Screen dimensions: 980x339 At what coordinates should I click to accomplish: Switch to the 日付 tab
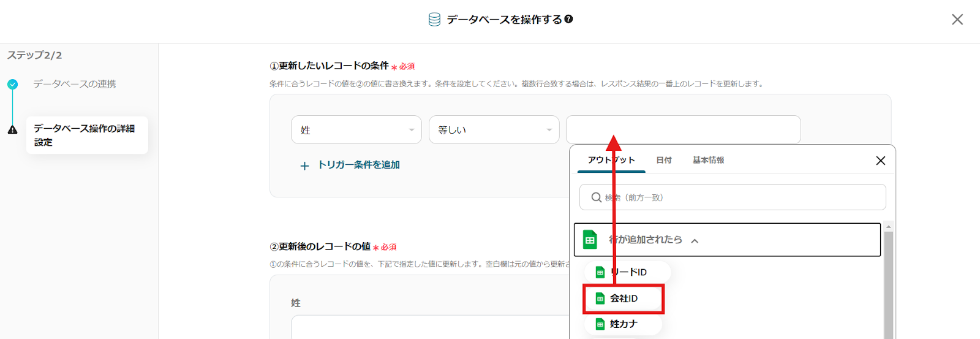tap(664, 160)
